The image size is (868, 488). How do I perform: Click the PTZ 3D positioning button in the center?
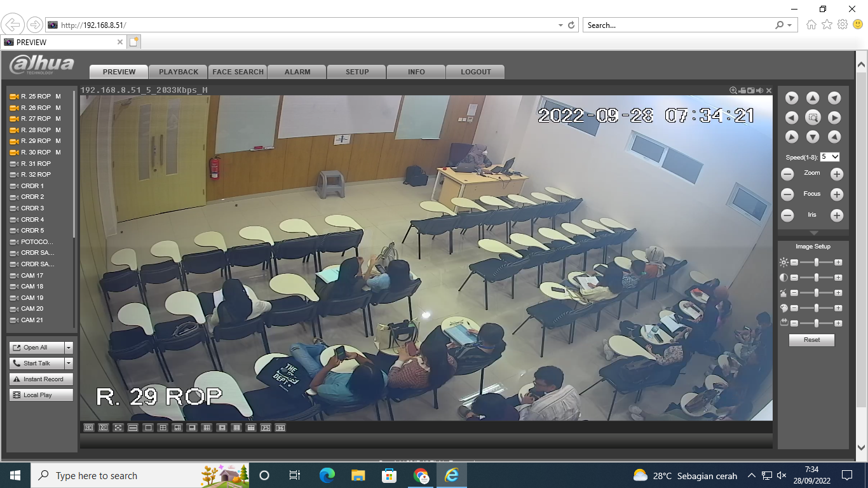point(813,118)
